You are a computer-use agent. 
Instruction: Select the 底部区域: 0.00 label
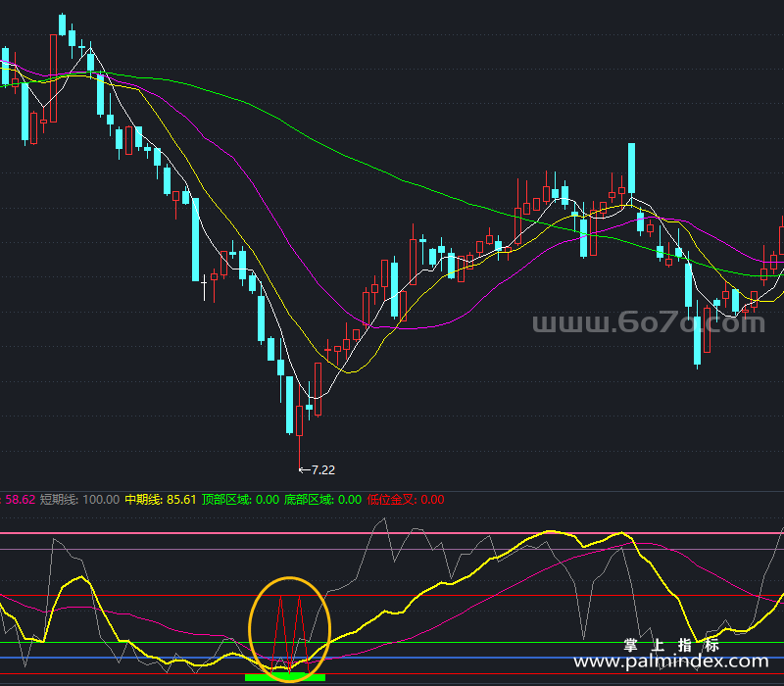322,500
